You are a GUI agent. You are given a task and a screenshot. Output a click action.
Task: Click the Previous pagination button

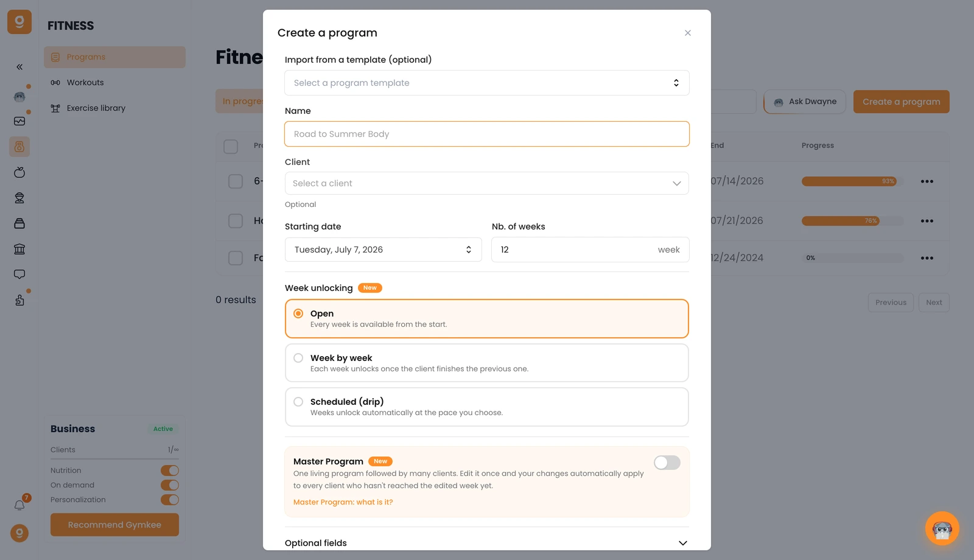(x=891, y=303)
